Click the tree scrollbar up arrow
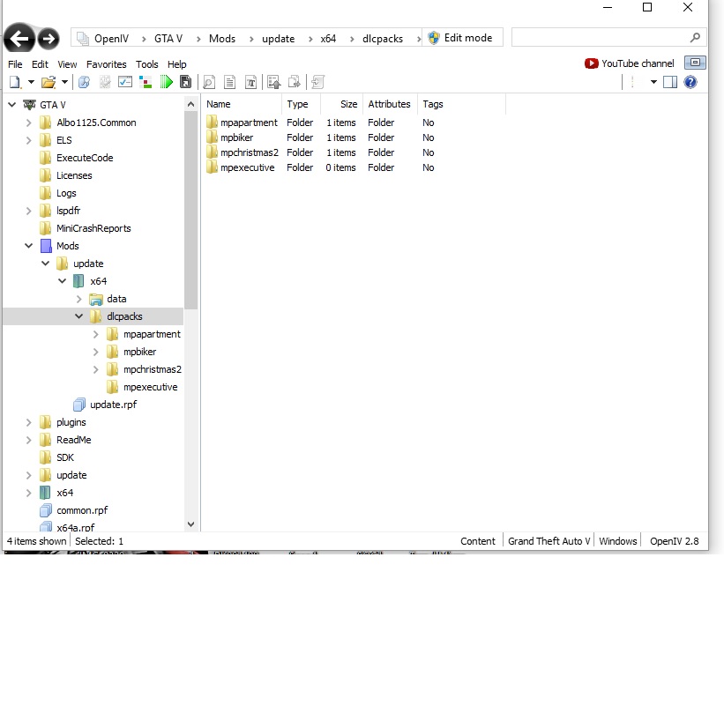The width and height of the screenshot is (724, 728). tap(190, 105)
